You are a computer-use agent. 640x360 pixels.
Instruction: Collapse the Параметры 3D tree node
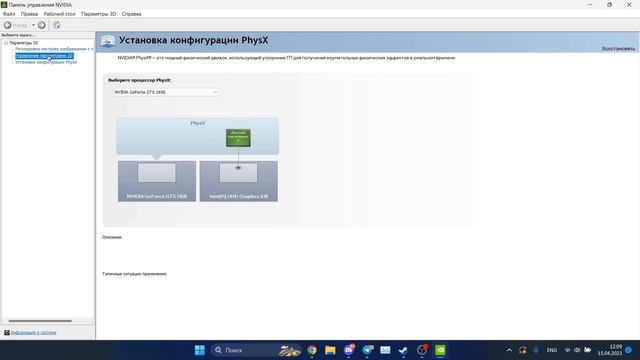point(6,43)
